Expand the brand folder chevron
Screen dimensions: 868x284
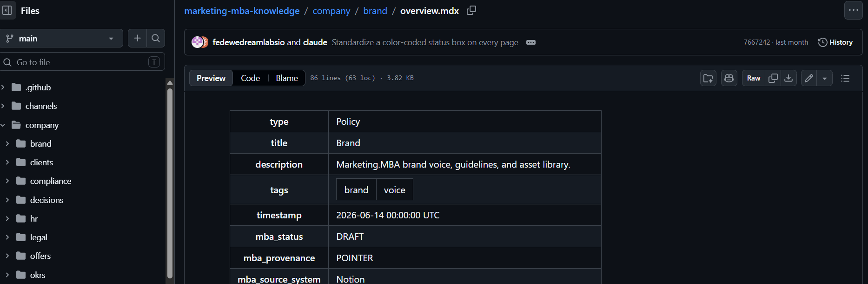coord(7,144)
